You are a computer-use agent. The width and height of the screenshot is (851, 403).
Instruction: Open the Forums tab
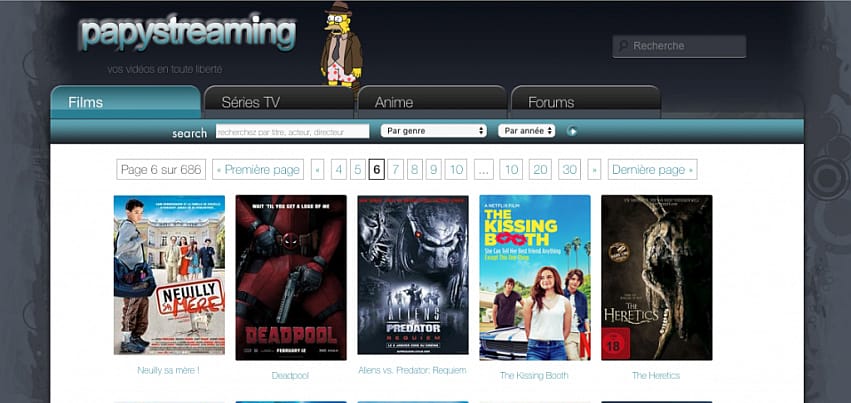pyautogui.click(x=586, y=102)
